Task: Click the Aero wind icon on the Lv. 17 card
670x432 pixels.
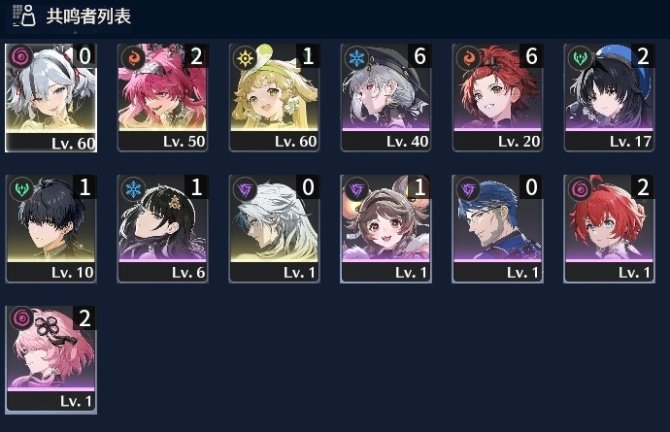Action: click(x=580, y=57)
